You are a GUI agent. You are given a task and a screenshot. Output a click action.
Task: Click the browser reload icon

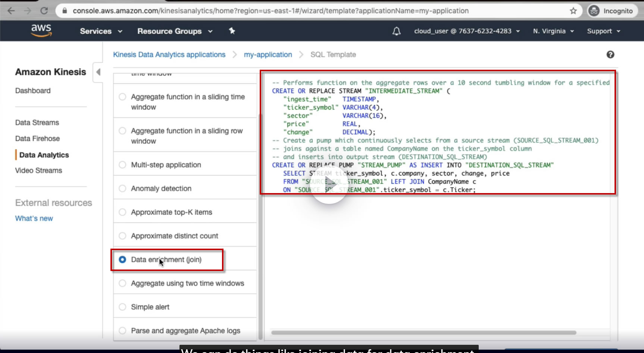[x=44, y=11]
